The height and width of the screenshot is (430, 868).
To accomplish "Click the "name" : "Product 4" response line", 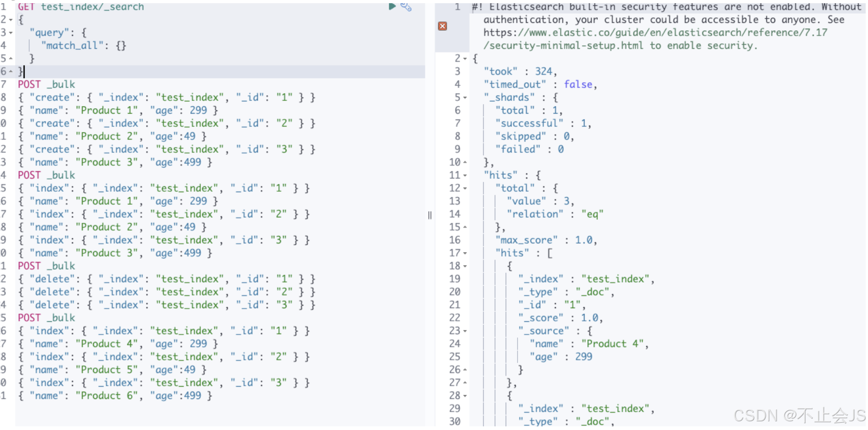I will [x=589, y=344].
